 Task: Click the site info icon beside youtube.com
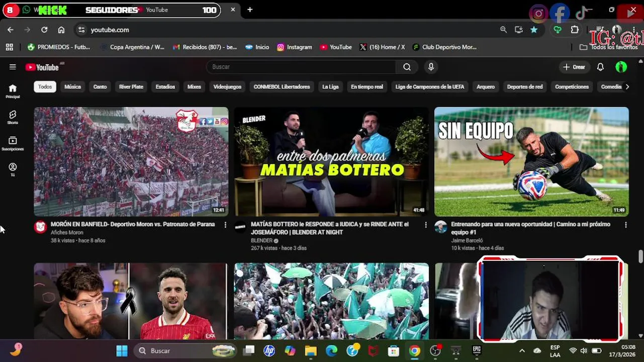(x=81, y=30)
